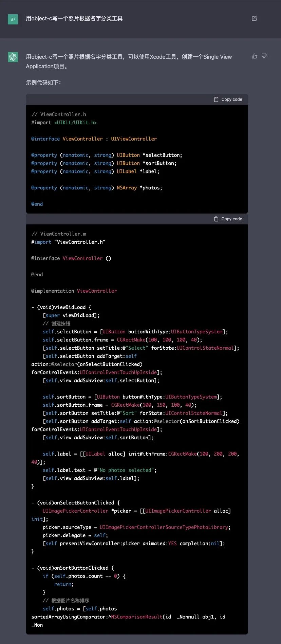Click the '@"No photos selected"' line
The height and width of the screenshot is (644, 281).
(x=100, y=470)
